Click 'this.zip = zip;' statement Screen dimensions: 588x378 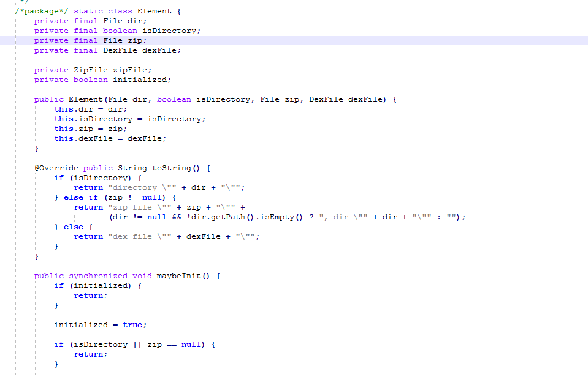tap(91, 129)
